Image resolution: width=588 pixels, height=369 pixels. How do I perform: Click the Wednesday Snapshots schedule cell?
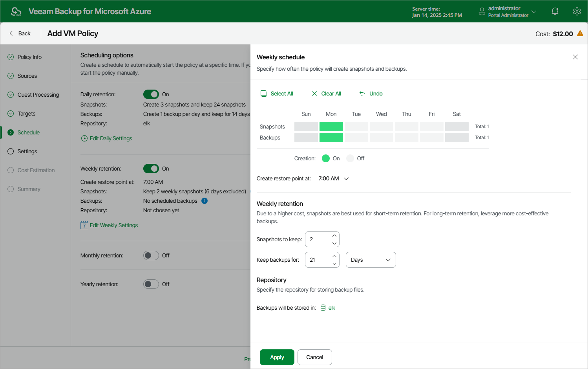(x=382, y=127)
